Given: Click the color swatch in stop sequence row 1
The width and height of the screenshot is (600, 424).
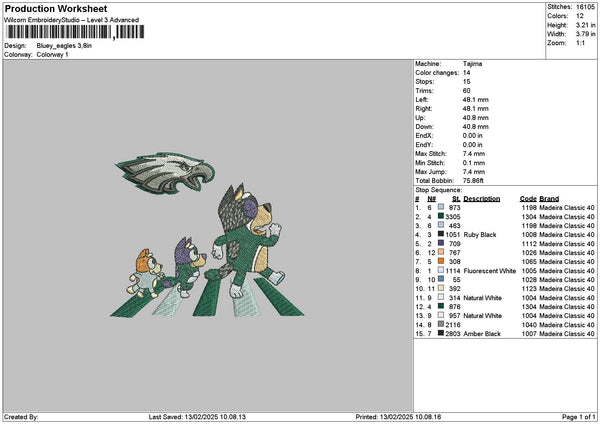Looking at the screenshot, I should pyautogui.click(x=441, y=207).
